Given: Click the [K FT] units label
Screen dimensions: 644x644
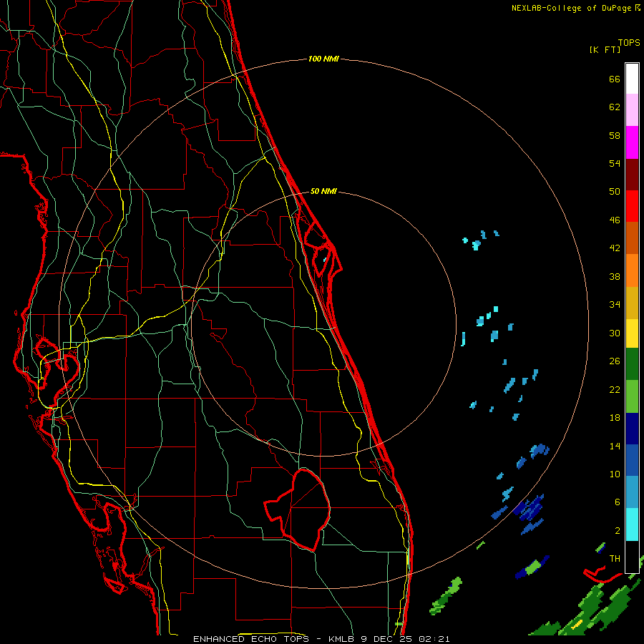Looking at the screenshot, I should (x=605, y=49).
